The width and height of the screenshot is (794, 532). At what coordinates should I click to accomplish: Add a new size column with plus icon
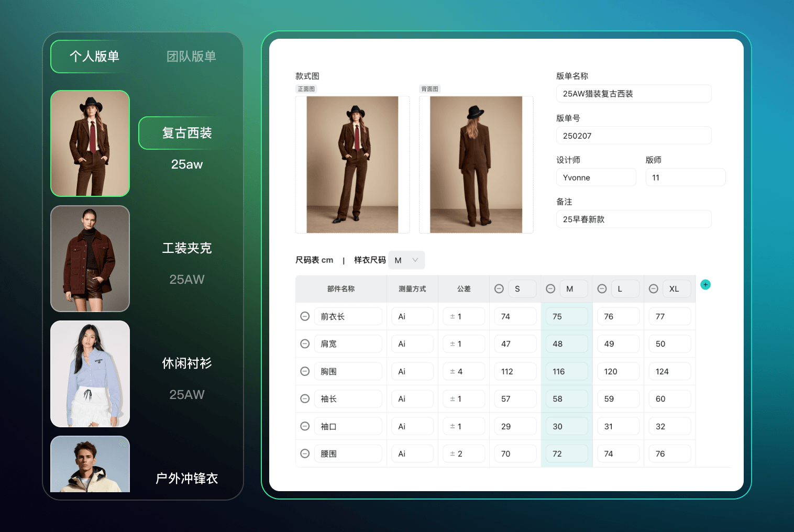[705, 284]
